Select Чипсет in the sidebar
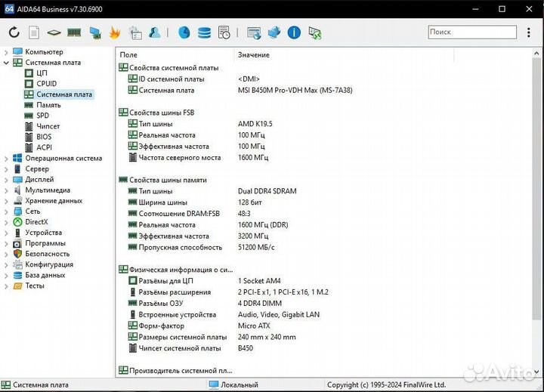Image resolution: width=544 pixels, height=392 pixels. 48,126
